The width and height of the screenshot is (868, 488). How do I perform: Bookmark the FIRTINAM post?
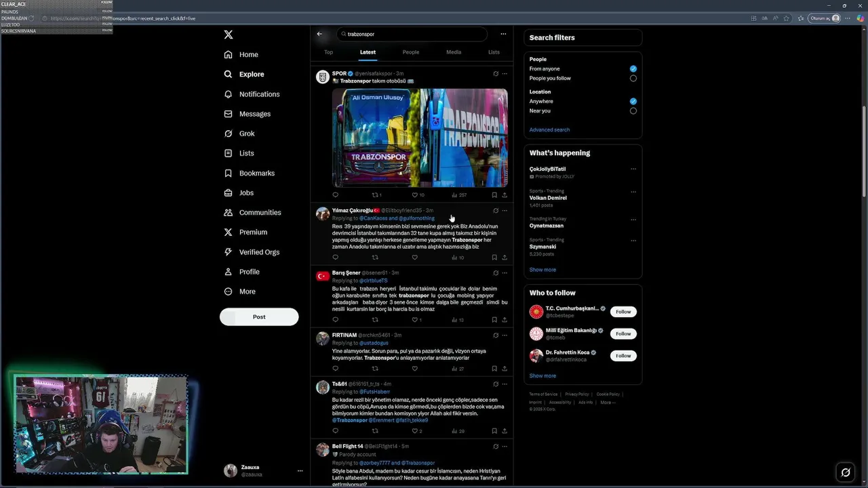click(494, 369)
